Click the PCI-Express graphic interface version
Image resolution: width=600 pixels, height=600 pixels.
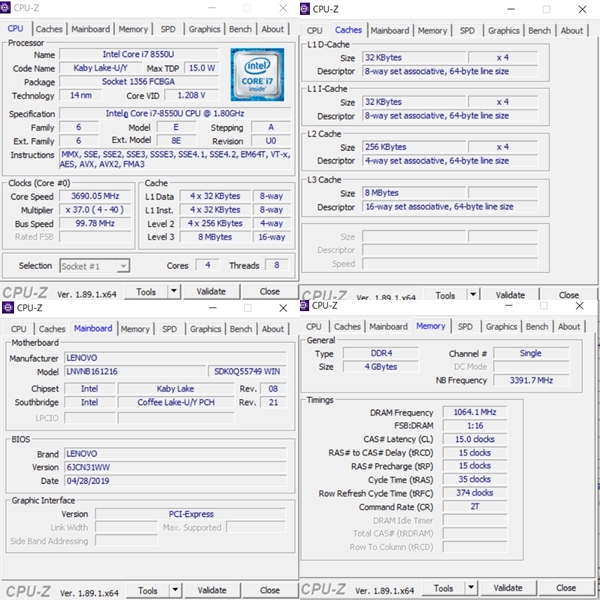[191, 514]
